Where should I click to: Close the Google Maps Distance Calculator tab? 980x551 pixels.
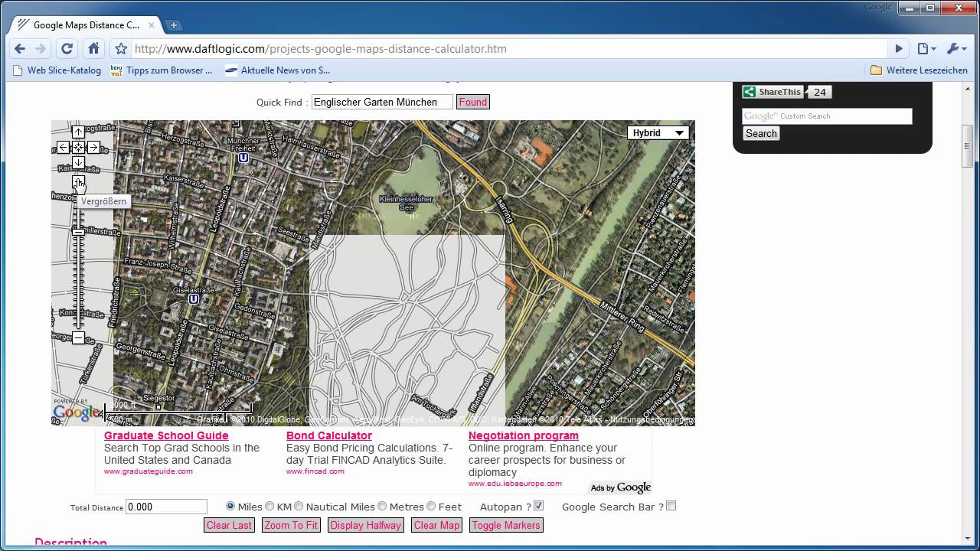152,25
